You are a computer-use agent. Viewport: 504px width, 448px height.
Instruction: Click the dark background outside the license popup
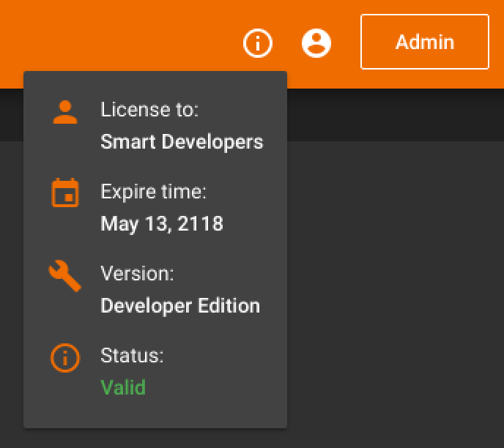pyautogui.click(x=396, y=289)
